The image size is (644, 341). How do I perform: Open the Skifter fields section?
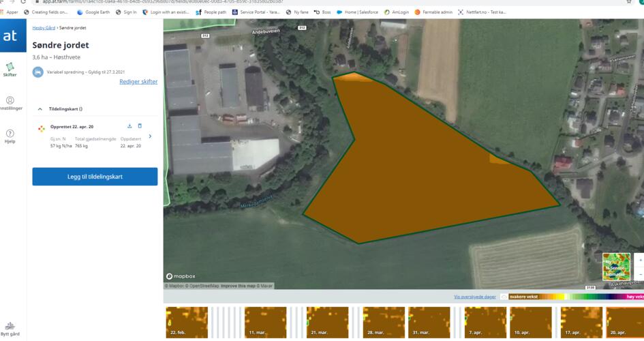pos(10,69)
